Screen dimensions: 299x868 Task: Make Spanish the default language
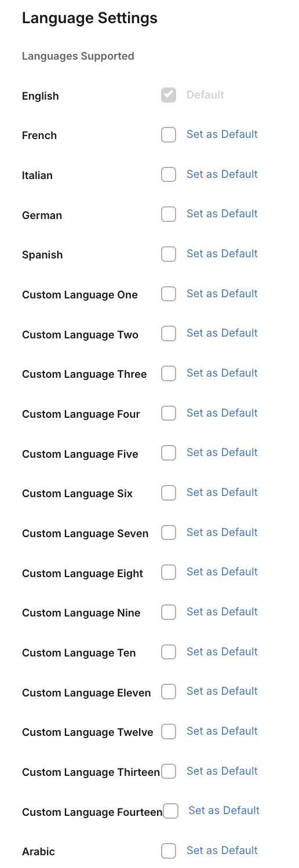[222, 254]
